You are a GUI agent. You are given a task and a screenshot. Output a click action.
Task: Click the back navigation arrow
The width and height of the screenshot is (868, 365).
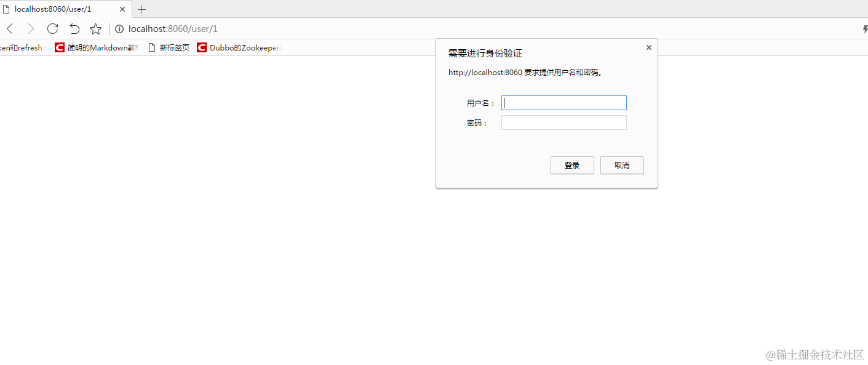pos(9,28)
